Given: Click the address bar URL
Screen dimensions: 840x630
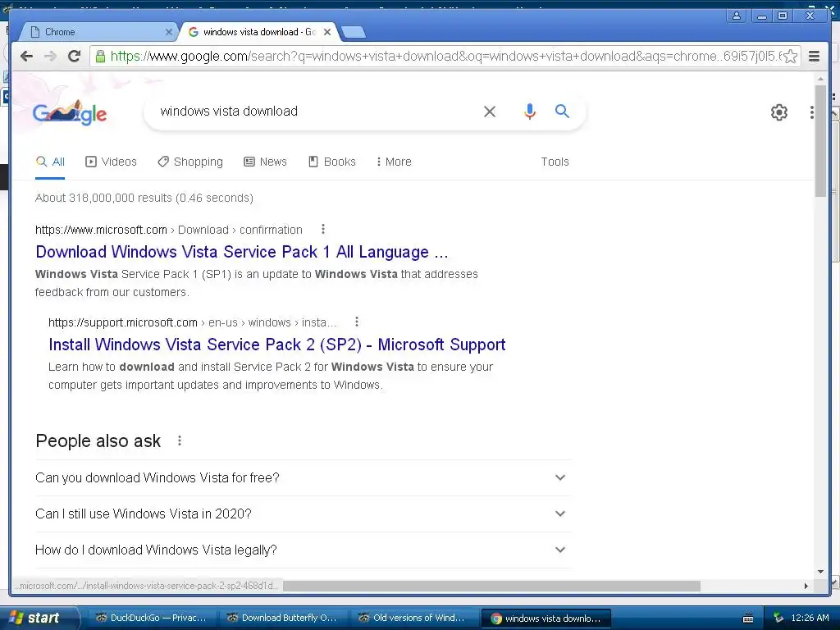Looking at the screenshot, I should point(445,56).
